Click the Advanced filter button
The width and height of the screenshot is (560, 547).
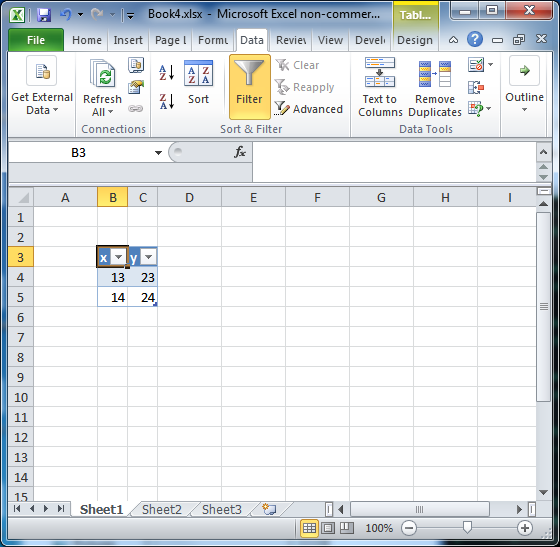coord(309,109)
